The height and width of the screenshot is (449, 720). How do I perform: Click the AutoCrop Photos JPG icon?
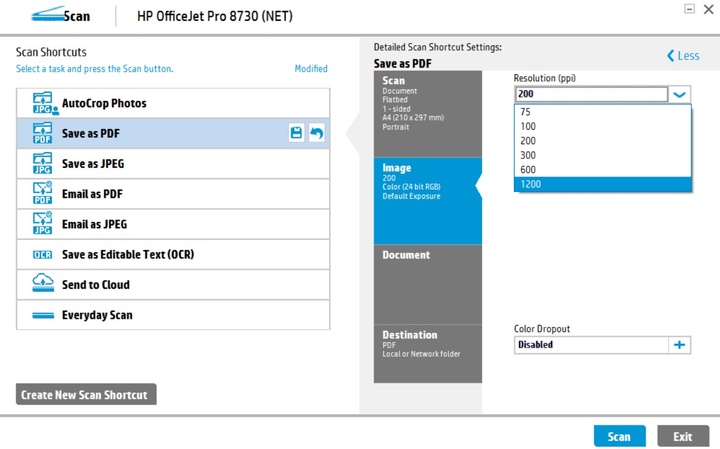tap(42, 103)
